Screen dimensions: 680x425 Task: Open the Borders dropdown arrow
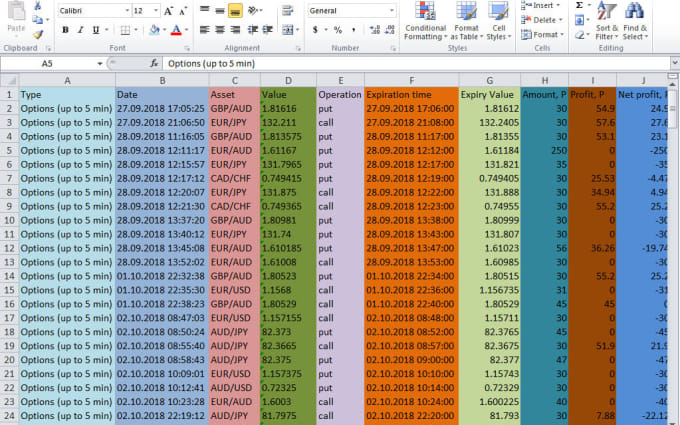coord(135,30)
